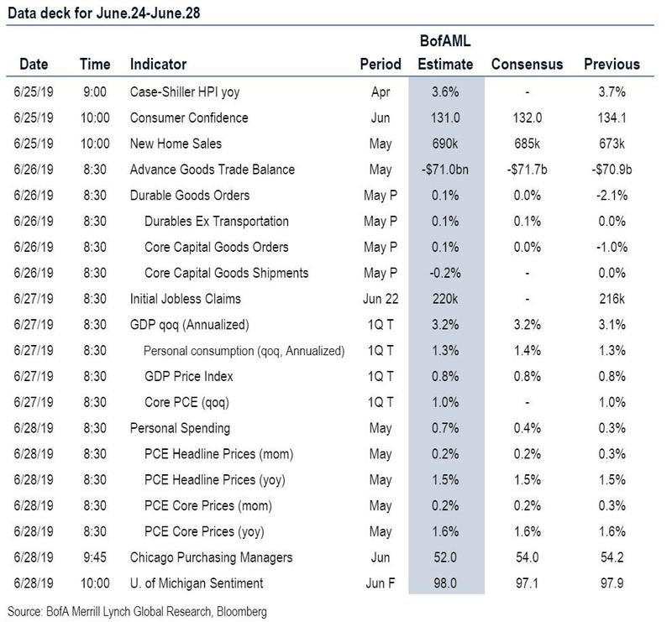Click the Case-Shiller HPI yoy row label
This screenshot has height=622, width=672.
click(x=185, y=92)
